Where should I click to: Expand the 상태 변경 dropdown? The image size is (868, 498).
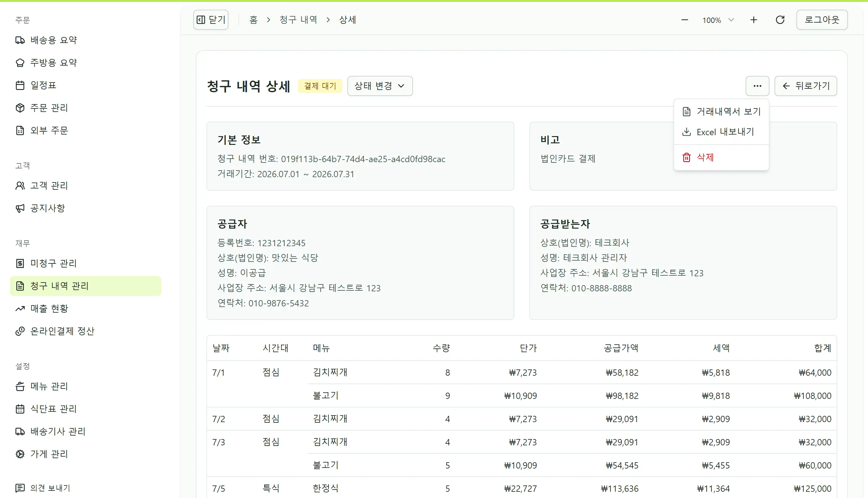coord(380,86)
